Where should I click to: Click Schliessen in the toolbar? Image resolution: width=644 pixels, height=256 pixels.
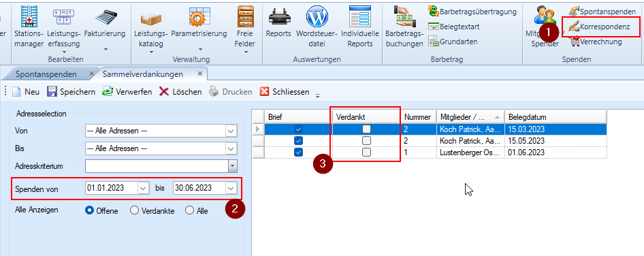[x=285, y=92]
